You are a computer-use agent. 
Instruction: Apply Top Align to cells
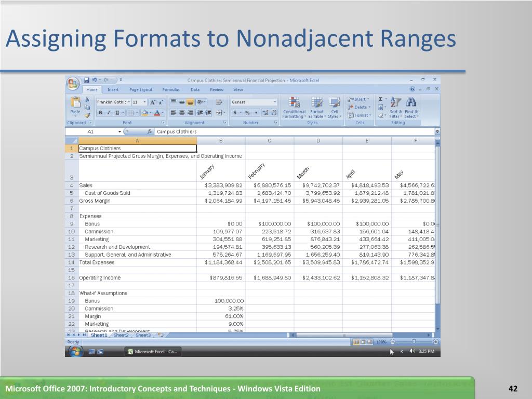click(x=173, y=102)
